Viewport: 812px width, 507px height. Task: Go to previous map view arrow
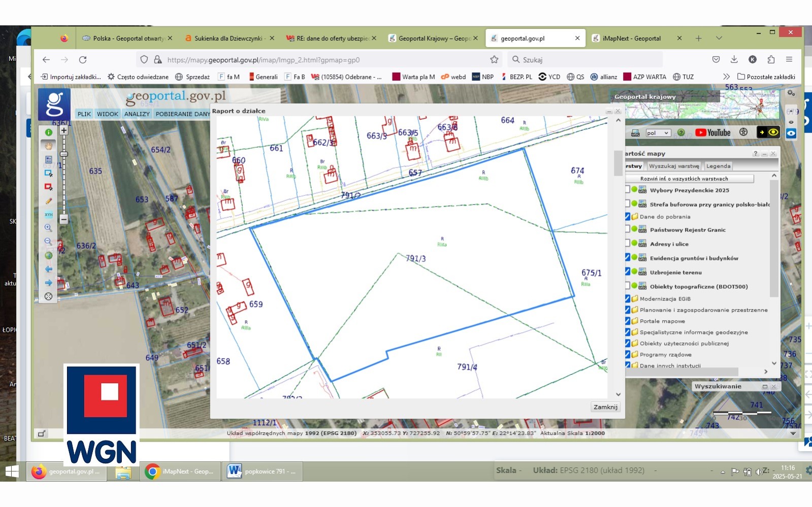click(x=49, y=269)
